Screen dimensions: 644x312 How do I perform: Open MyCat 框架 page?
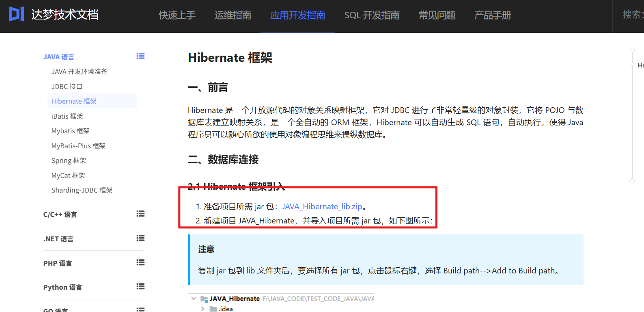68,175
